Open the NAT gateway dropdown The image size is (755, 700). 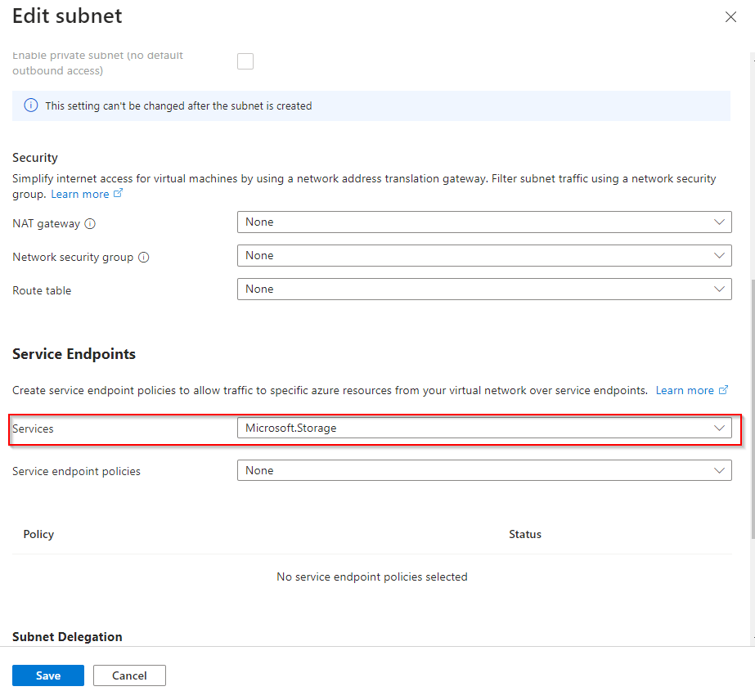(483, 222)
